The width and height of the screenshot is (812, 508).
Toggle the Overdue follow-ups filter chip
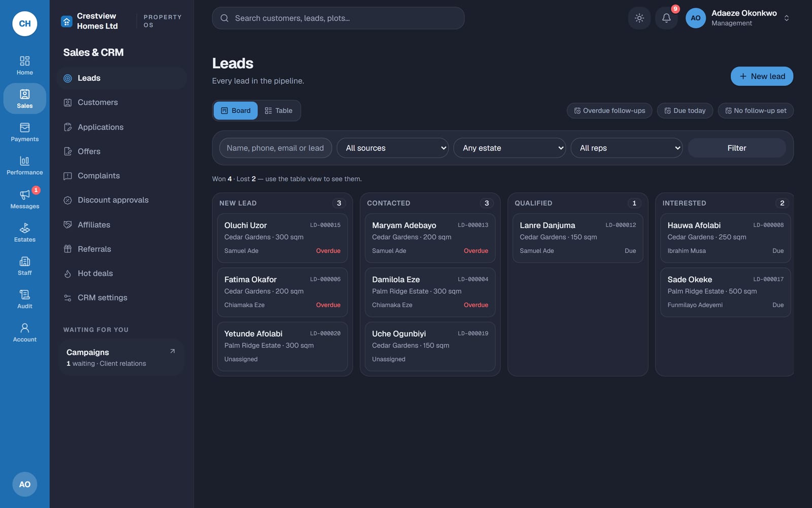[x=610, y=111]
